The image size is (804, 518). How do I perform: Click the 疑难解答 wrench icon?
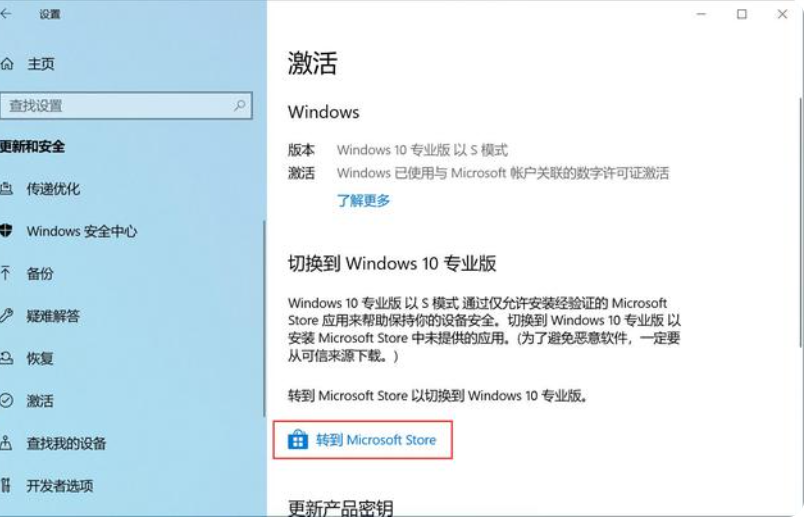(6, 315)
